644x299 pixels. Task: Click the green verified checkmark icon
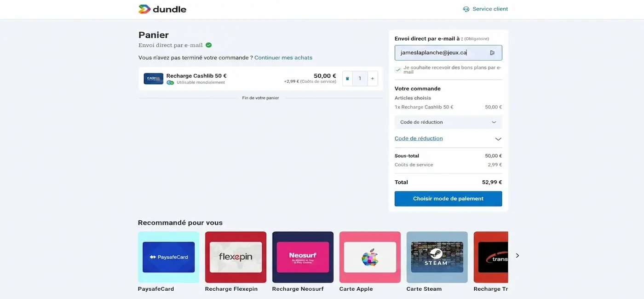point(208,45)
